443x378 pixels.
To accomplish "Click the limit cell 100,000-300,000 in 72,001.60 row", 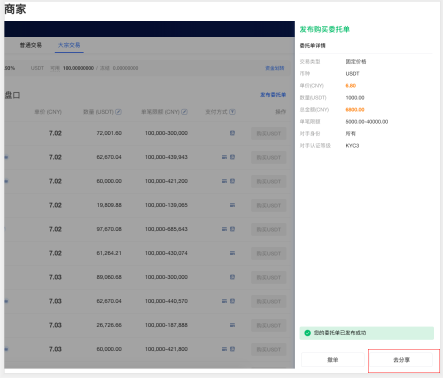I will pyautogui.click(x=166, y=133).
